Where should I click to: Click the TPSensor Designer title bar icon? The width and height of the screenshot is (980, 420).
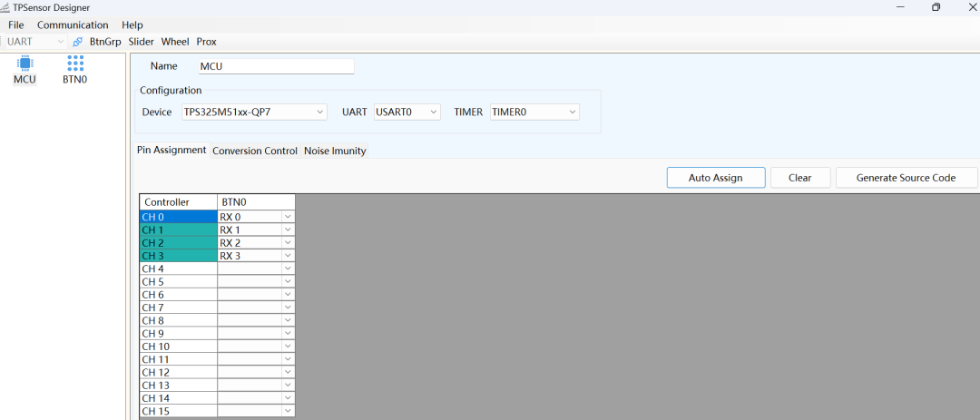pyautogui.click(x=6, y=7)
